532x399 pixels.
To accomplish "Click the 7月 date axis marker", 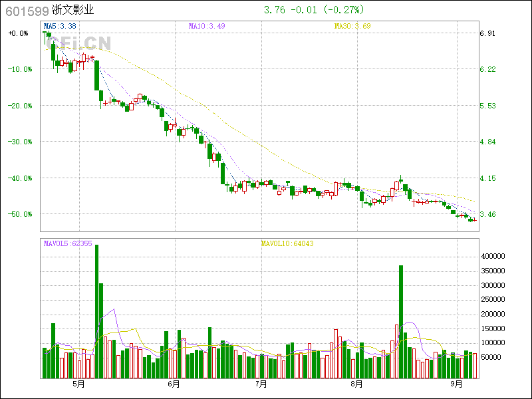I will point(261,384).
